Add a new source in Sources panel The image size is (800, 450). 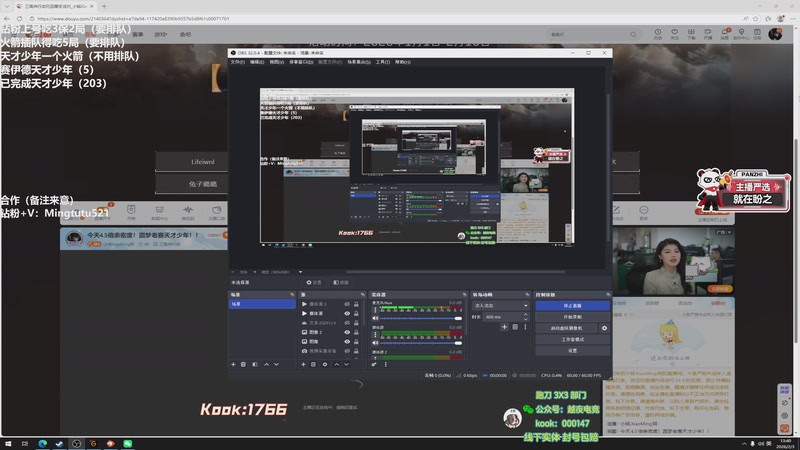[303, 364]
